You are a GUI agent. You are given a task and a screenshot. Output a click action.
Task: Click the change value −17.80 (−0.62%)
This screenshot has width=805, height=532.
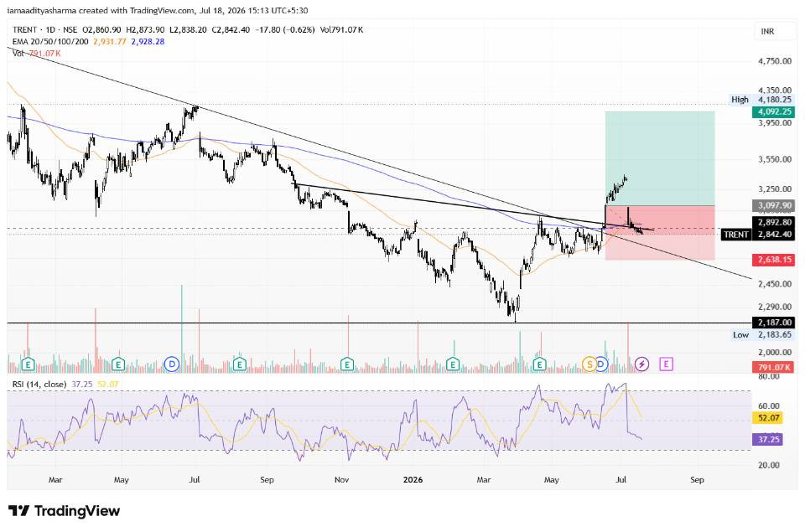(x=285, y=30)
